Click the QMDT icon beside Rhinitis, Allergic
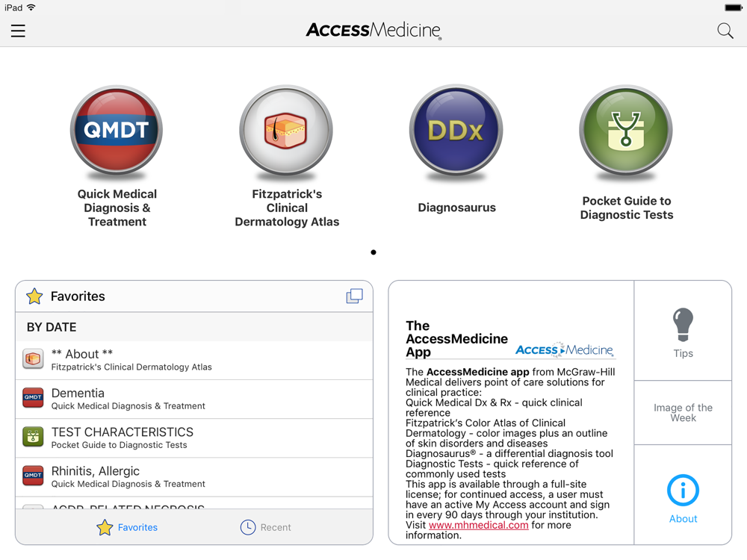The height and width of the screenshot is (560, 747). tap(33, 476)
